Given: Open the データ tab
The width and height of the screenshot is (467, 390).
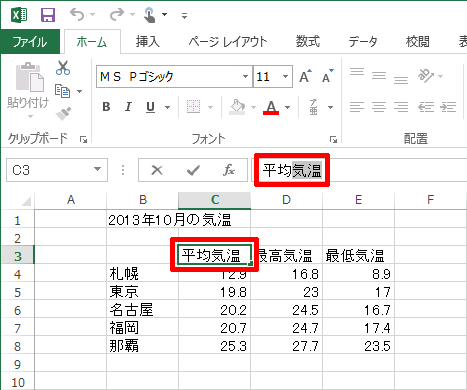Looking at the screenshot, I should point(363,42).
